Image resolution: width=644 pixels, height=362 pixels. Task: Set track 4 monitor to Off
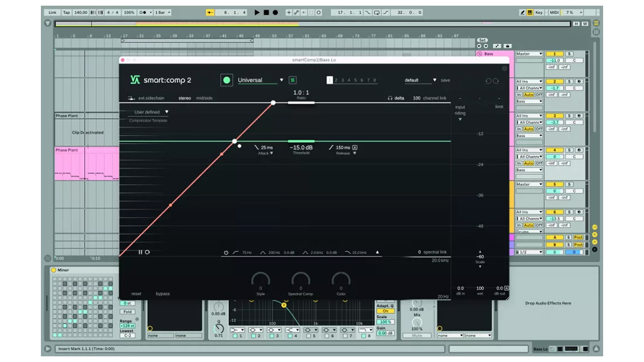(538, 163)
